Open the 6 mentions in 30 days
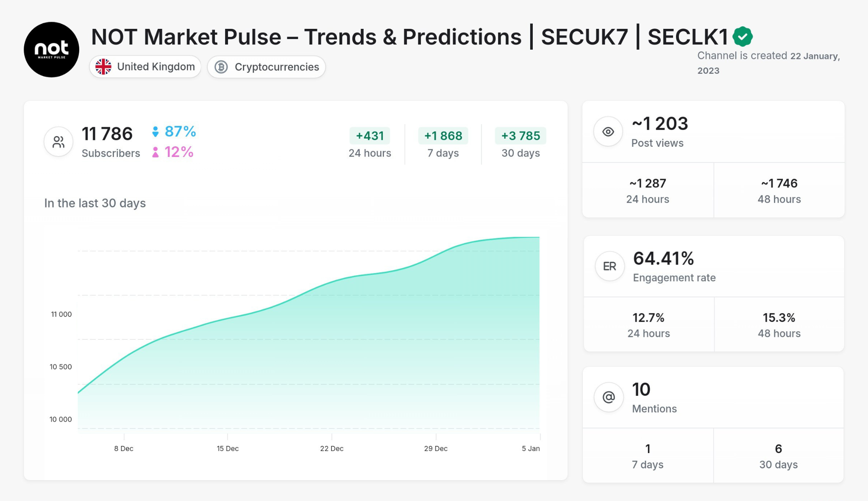The height and width of the screenshot is (501, 868). [779, 455]
